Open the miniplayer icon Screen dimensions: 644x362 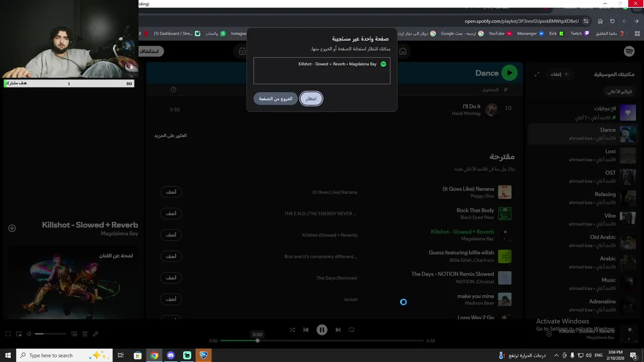click(x=19, y=334)
